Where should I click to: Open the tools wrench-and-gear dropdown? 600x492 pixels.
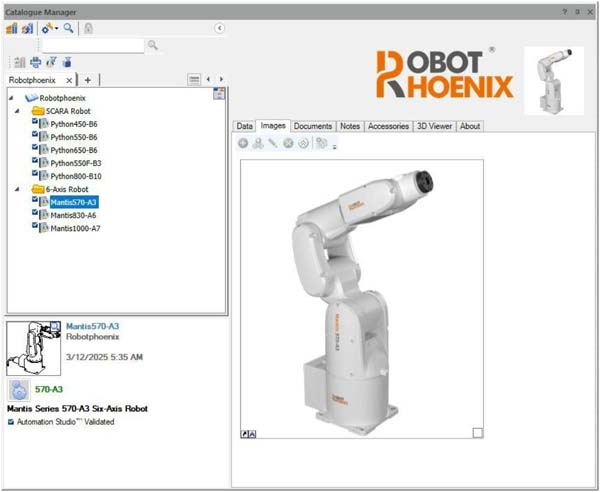click(x=49, y=28)
